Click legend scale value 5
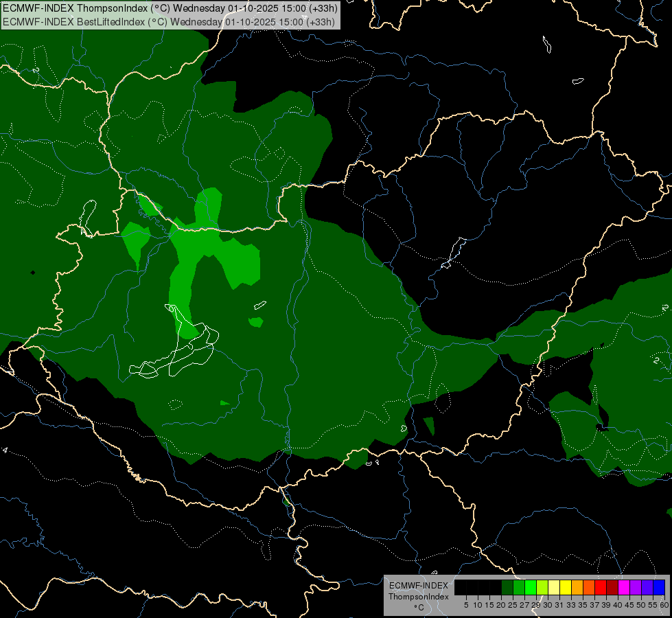This screenshot has width=672, height=618. pos(466,605)
